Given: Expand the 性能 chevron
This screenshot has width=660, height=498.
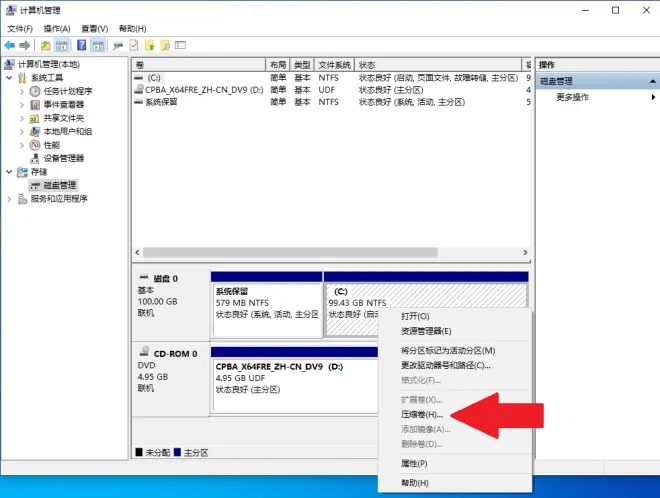Looking at the screenshot, I should click(x=22, y=145).
